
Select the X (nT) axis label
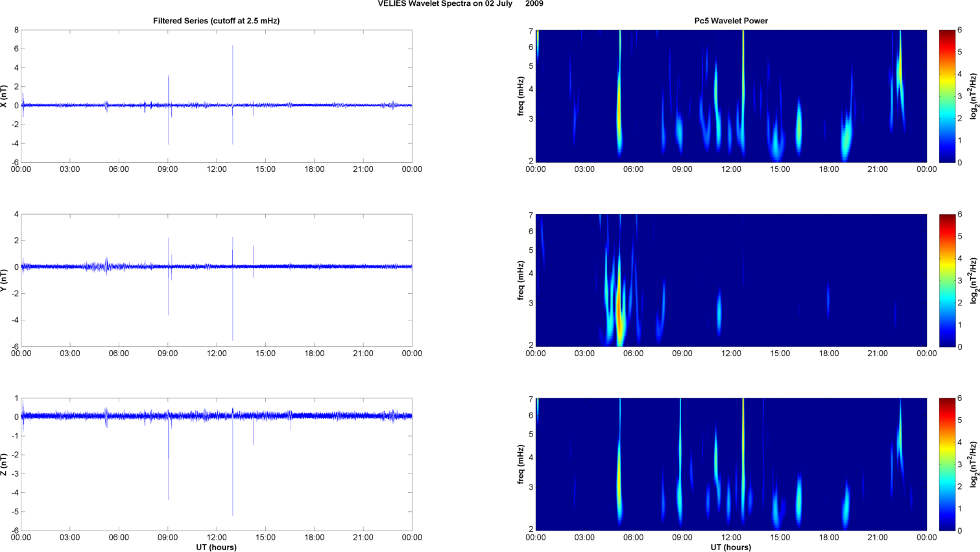point(5,96)
